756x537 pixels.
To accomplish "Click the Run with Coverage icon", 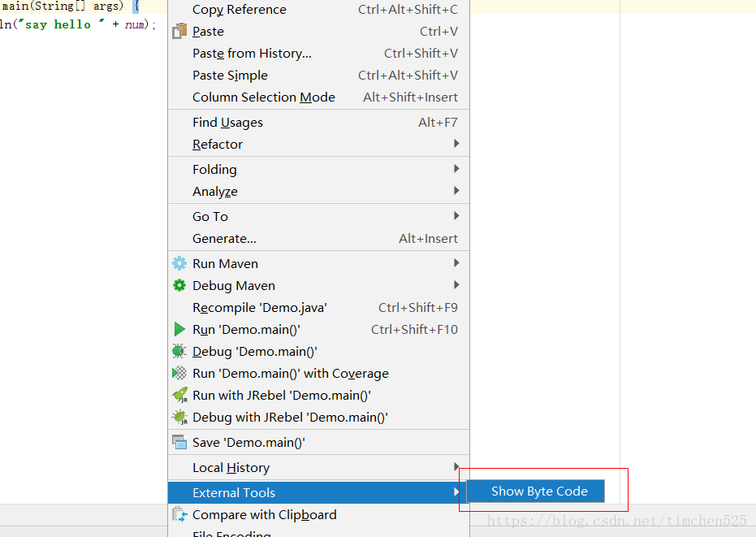I will [x=179, y=373].
